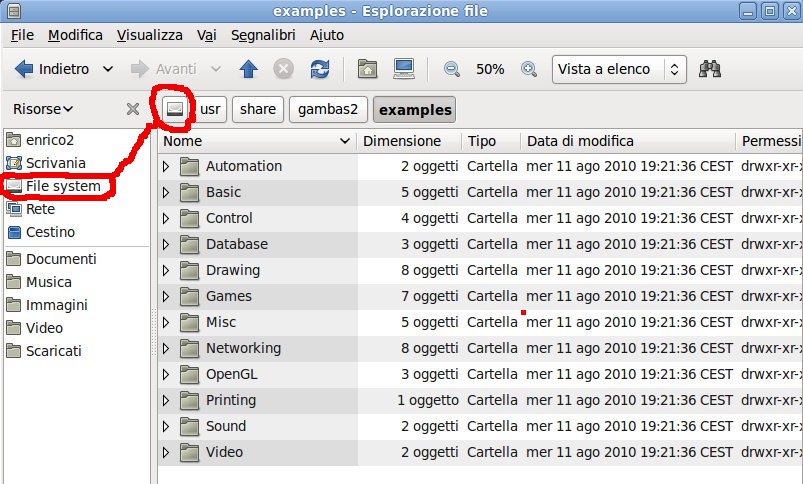Click the root filesystem path button icon

(175, 109)
